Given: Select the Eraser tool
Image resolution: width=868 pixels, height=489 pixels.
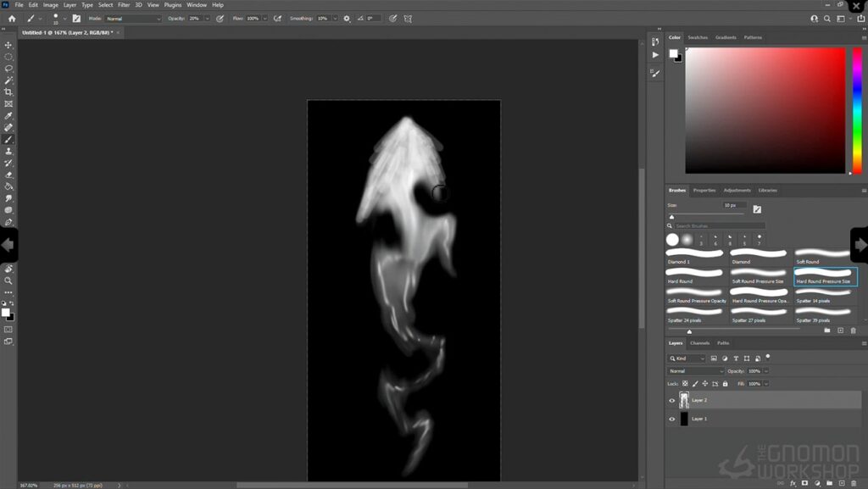Looking at the screenshot, I should [8, 175].
